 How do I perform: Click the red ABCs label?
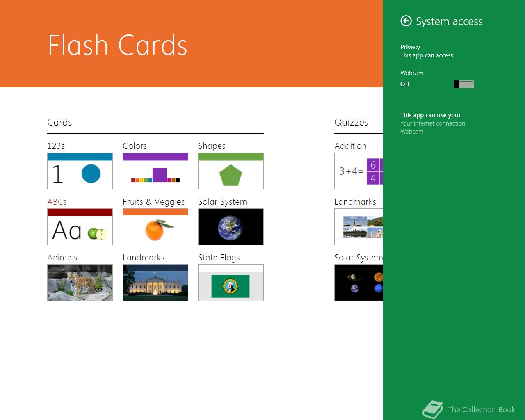pos(57,202)
